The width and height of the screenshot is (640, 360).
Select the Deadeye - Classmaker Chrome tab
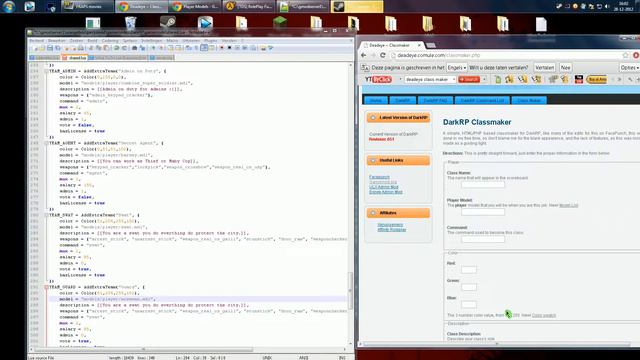(x=390, y=45)
